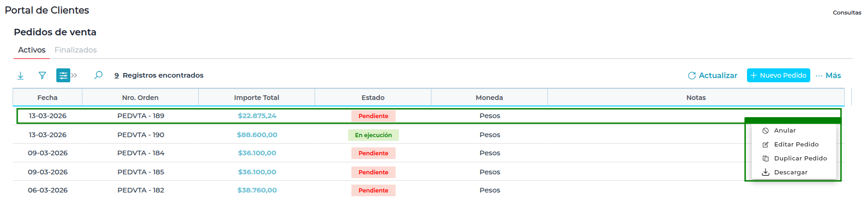Open the Más options dropdown
Viewport: 868px width, 199px height.
[828, 75]
